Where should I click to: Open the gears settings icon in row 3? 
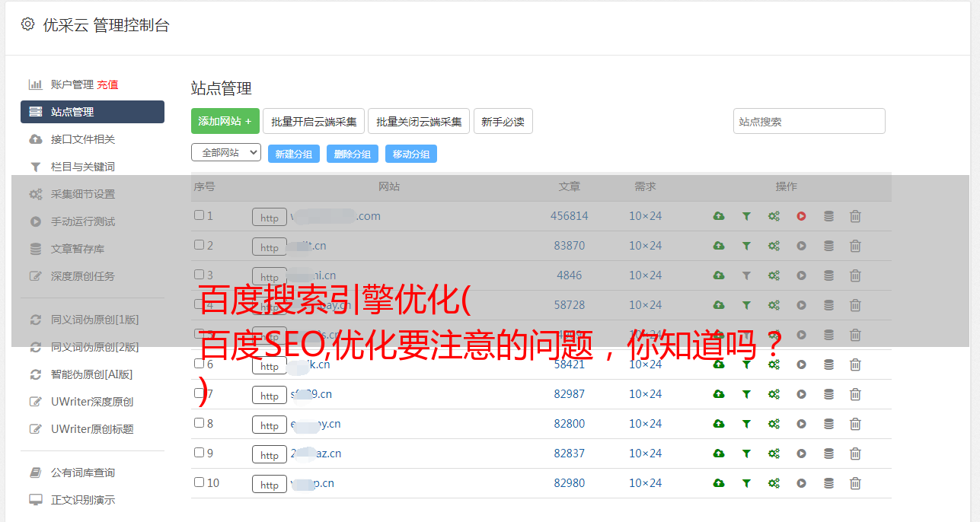coord(774,275)
